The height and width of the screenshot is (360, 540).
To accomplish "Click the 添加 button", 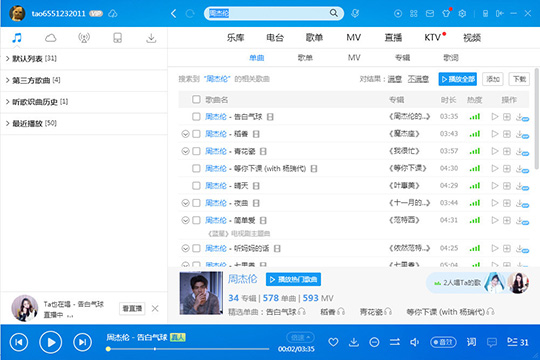I will point(493,79).
